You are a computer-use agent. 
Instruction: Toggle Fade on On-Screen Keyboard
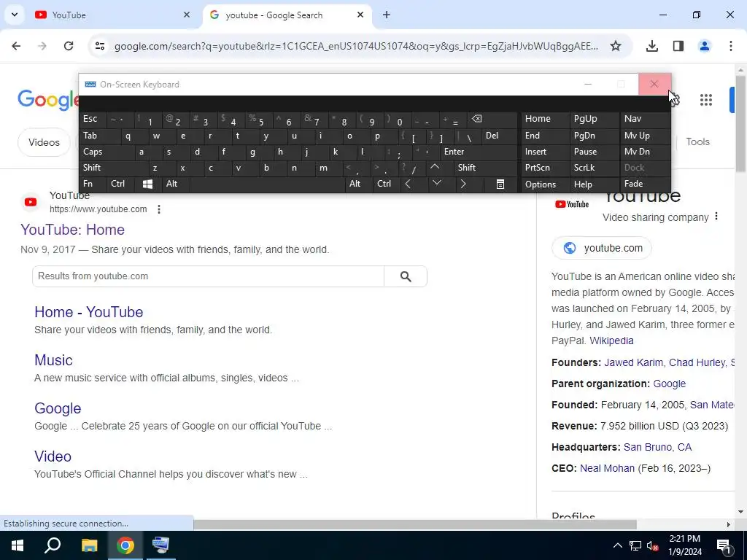645,184
